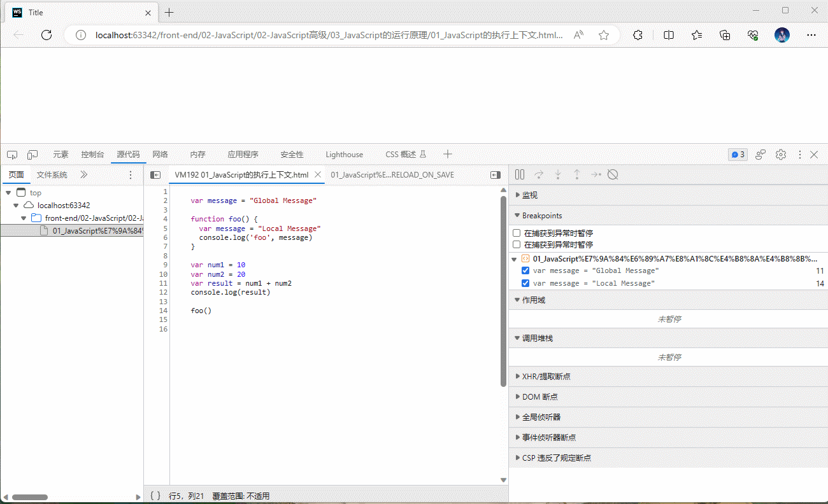Screen dimensions: 828x504
Task: Click the pause script execution icon
Action: pos(520,174)
